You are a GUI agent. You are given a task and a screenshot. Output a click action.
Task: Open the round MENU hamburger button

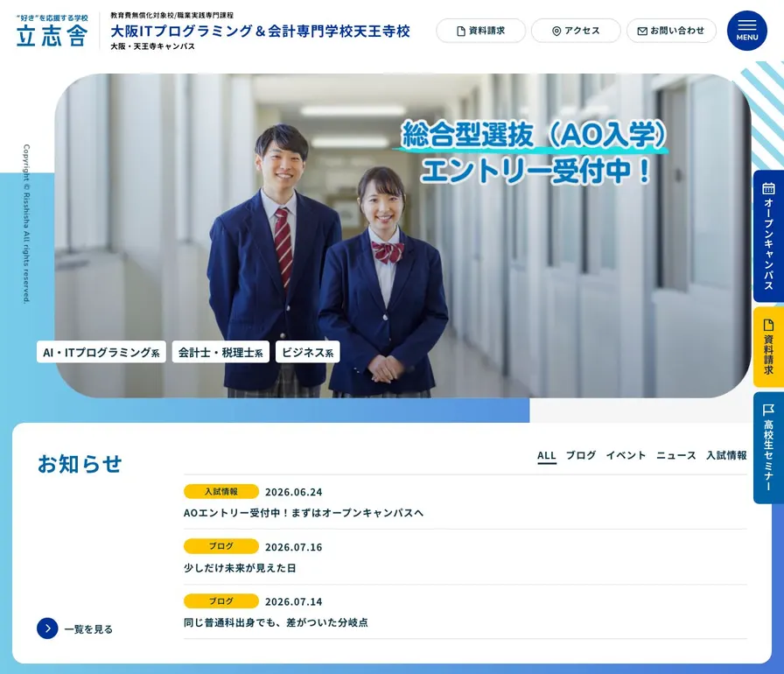[746, 31]
